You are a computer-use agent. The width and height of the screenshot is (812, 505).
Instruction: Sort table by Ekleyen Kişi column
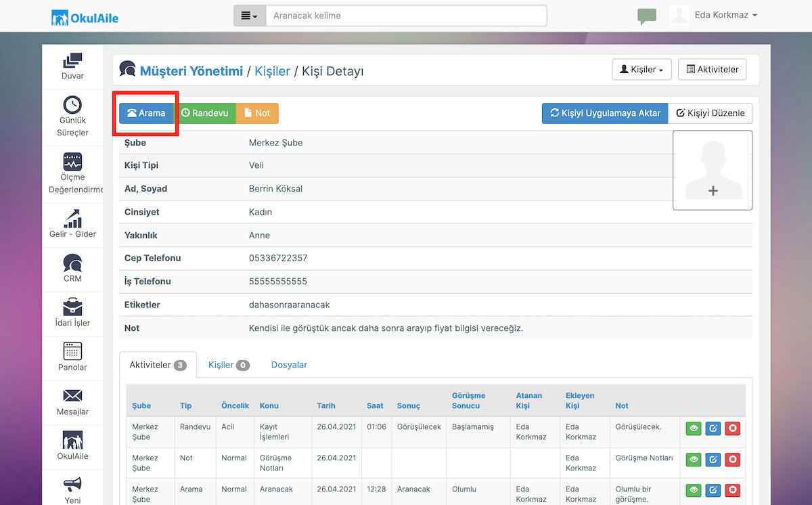pyautogui.click(x=580, y=400)
